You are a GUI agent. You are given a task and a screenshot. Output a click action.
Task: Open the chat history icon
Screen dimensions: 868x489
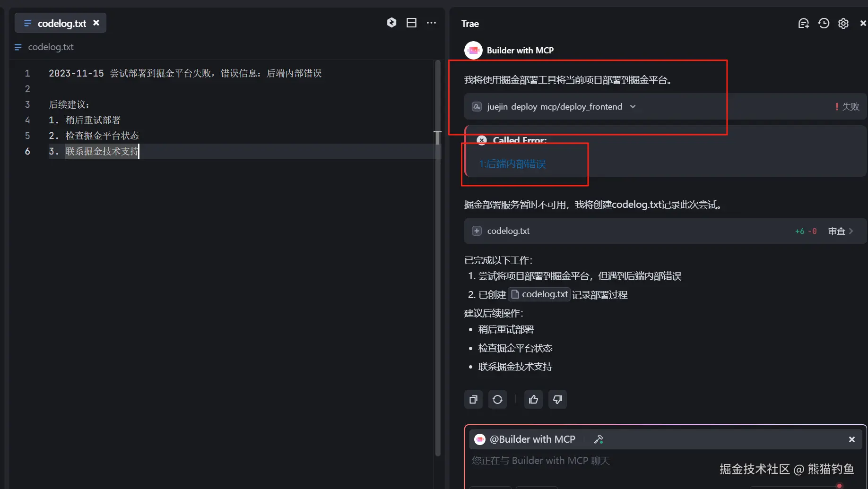pos(824,23)
